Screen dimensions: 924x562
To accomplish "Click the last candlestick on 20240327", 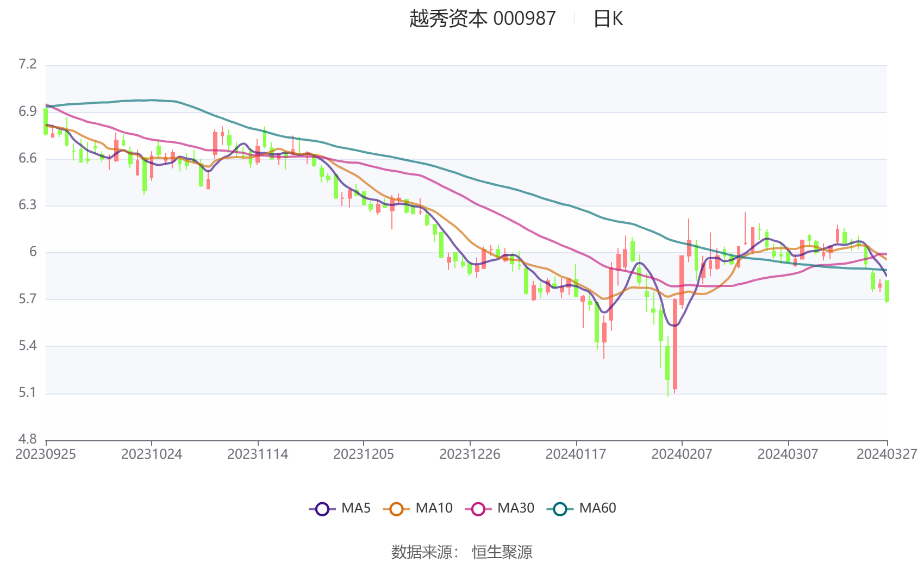I will [x=887, y=291].
